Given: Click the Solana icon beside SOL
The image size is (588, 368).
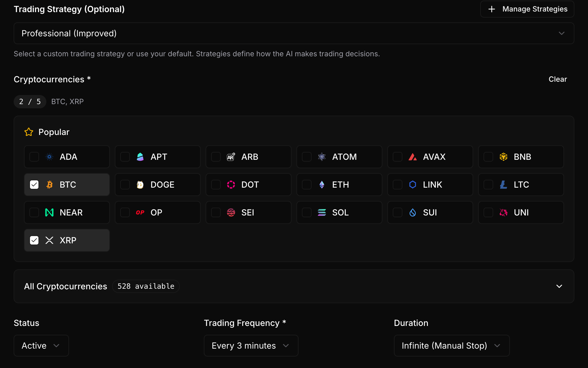Looking at the screenshot, I should (322, 212).
